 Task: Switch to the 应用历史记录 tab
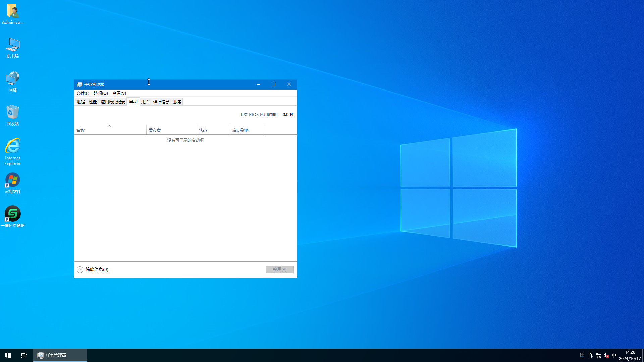click(113, 102)
